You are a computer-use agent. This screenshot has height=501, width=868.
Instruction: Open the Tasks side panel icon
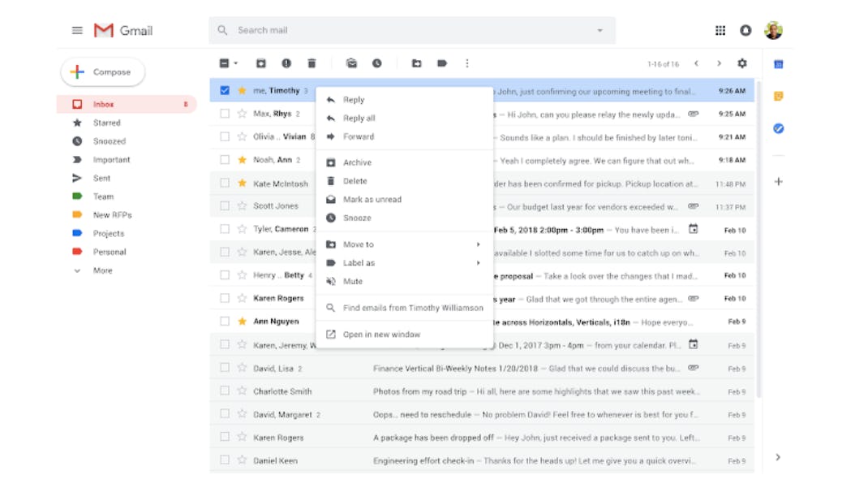[x=778, y=128]
